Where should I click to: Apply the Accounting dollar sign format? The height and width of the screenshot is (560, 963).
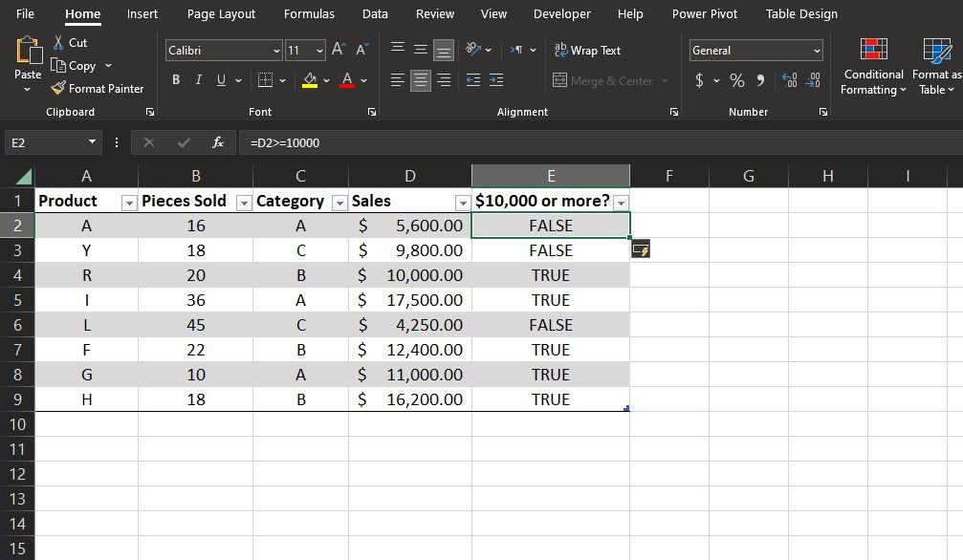click(700, 80)
